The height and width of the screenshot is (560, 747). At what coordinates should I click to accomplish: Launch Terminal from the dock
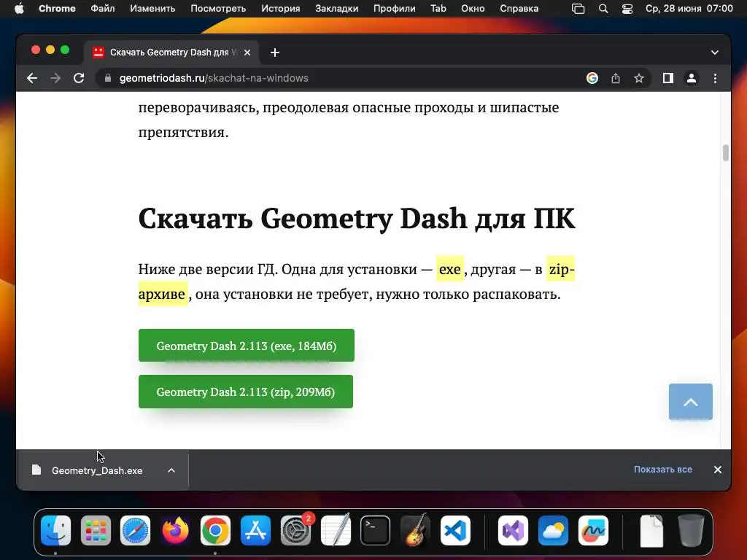376,530
